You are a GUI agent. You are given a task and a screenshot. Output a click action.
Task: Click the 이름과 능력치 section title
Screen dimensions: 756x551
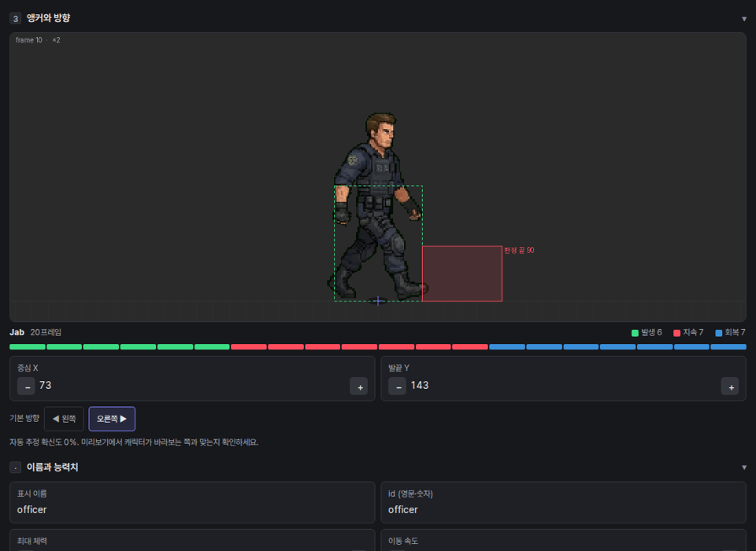click(x=52, y=467)
